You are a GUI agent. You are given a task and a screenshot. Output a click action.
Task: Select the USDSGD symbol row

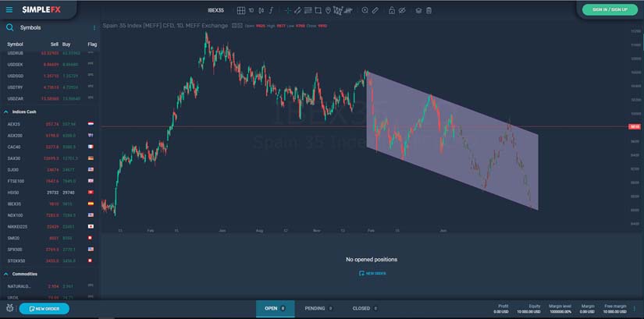point(49,76)
